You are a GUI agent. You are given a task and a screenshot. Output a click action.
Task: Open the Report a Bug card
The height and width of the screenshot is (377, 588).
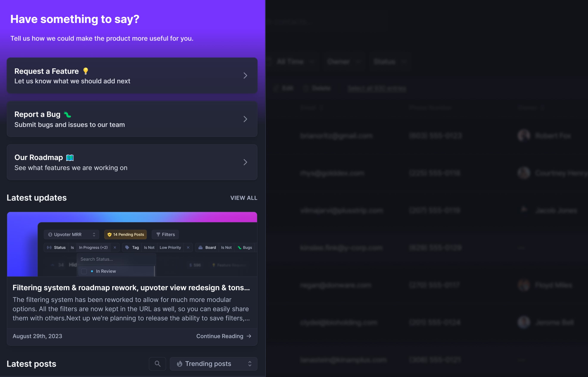tap(132, 119)
